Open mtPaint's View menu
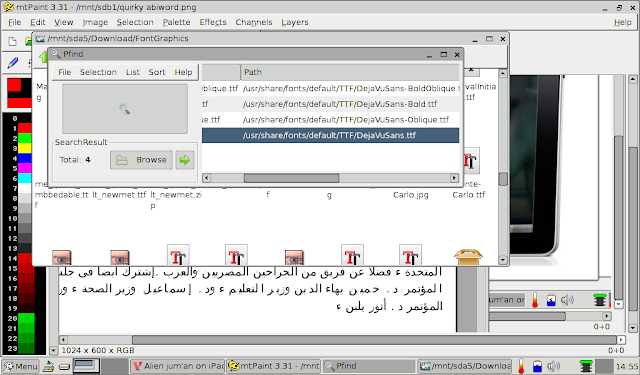This screenshot has width=640, height=375. [x=64, y=22]
